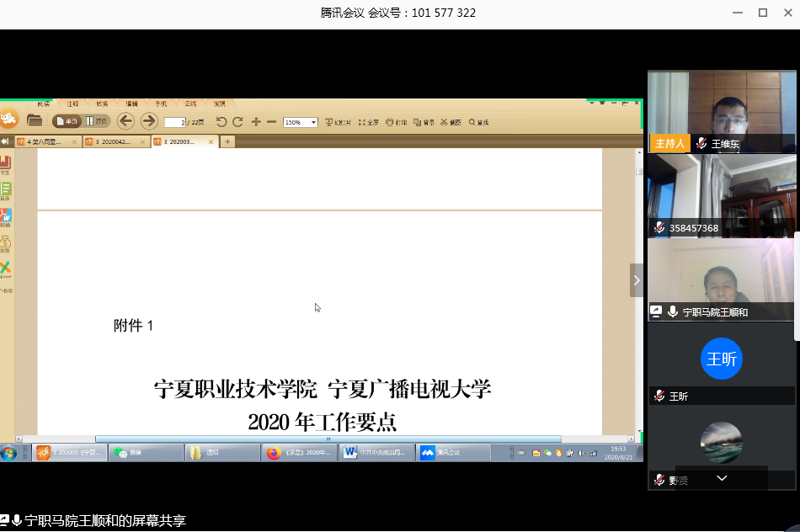Viewport: 800px width, 532px height.
Task: Open Word document from taskbar
Action: coord(376,452)
